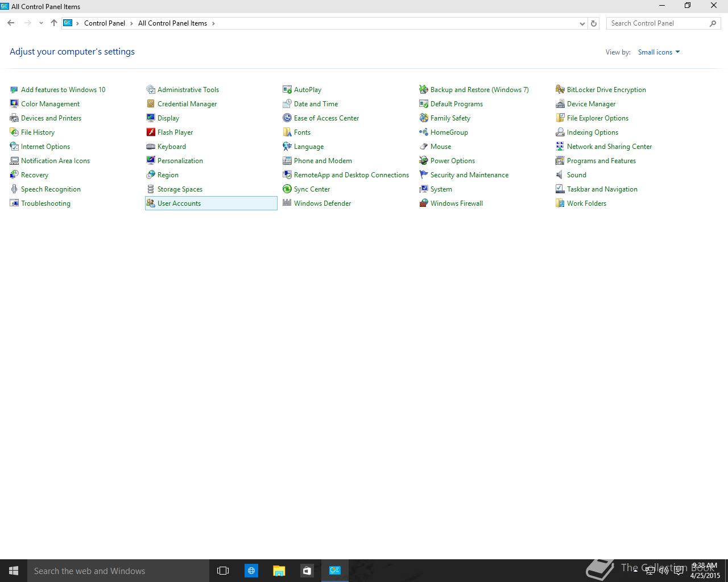Open the Programs and Features link
The width and height of the screenshot is (728, 582).
(601, 160)
